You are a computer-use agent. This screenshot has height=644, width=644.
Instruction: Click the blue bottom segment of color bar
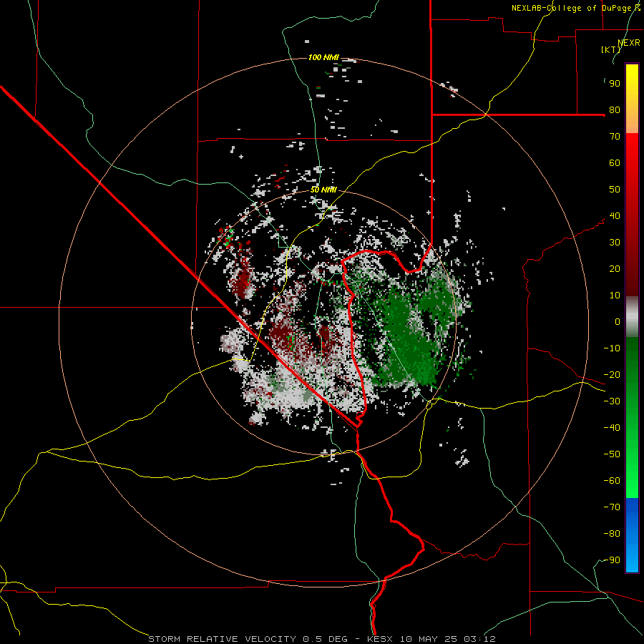[632, 535]
